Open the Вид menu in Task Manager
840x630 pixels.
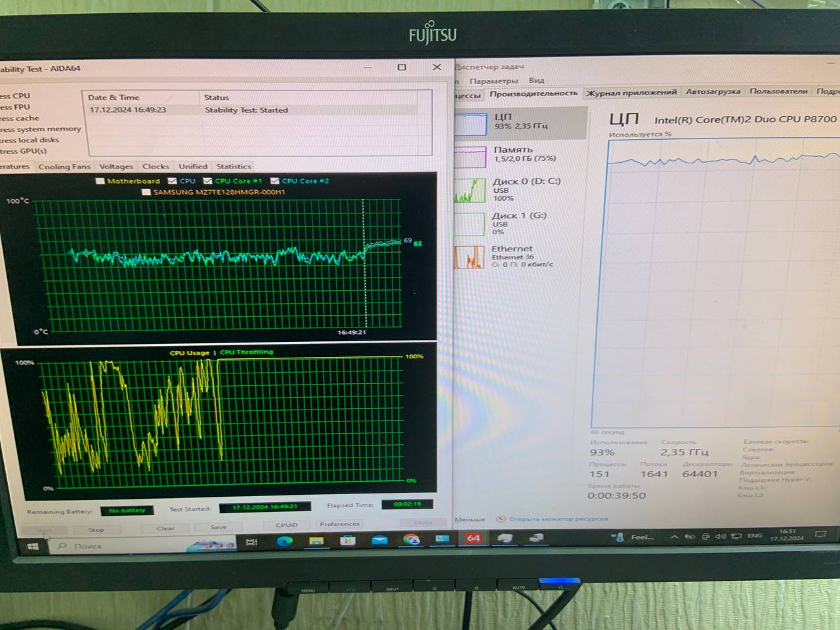coord(536,80)
